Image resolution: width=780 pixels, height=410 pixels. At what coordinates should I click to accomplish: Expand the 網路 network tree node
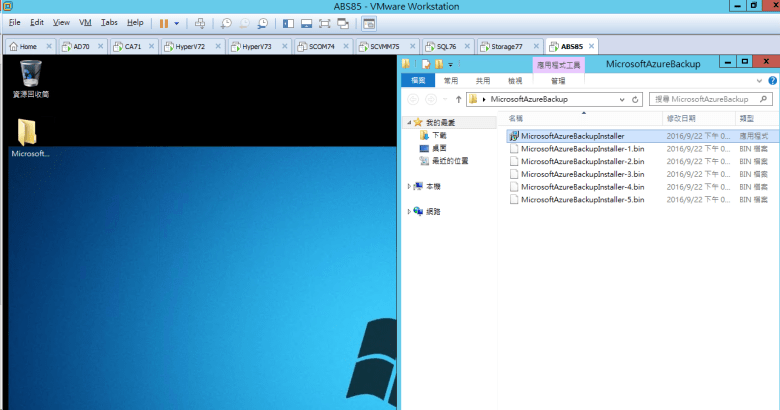pyautogui.click(x=409, y=211)
